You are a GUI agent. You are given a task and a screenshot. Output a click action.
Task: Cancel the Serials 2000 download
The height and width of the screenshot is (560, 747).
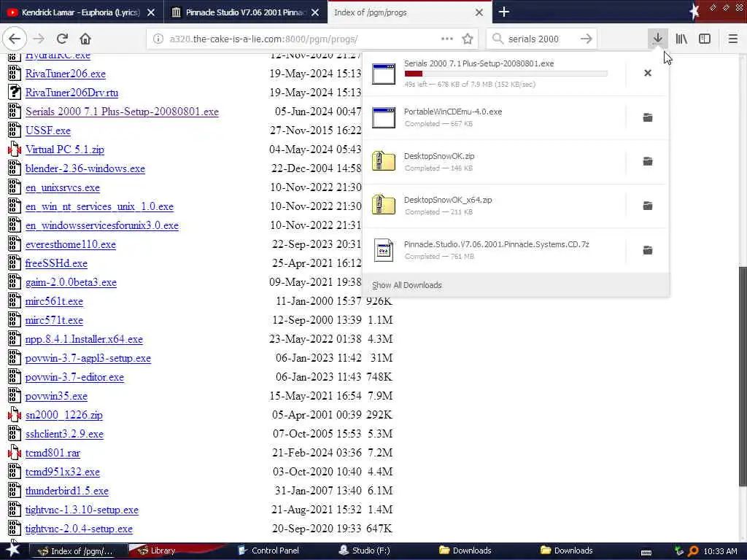[x=648, y=73]
